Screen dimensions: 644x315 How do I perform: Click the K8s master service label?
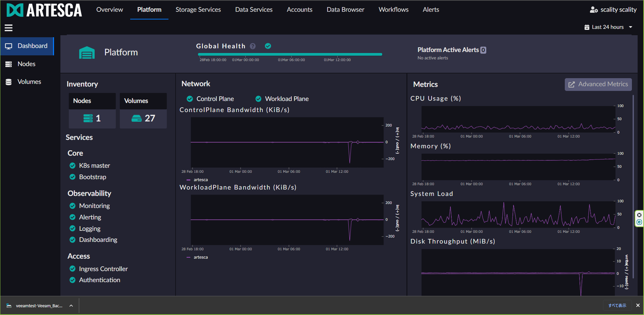(x=95, y=165)
